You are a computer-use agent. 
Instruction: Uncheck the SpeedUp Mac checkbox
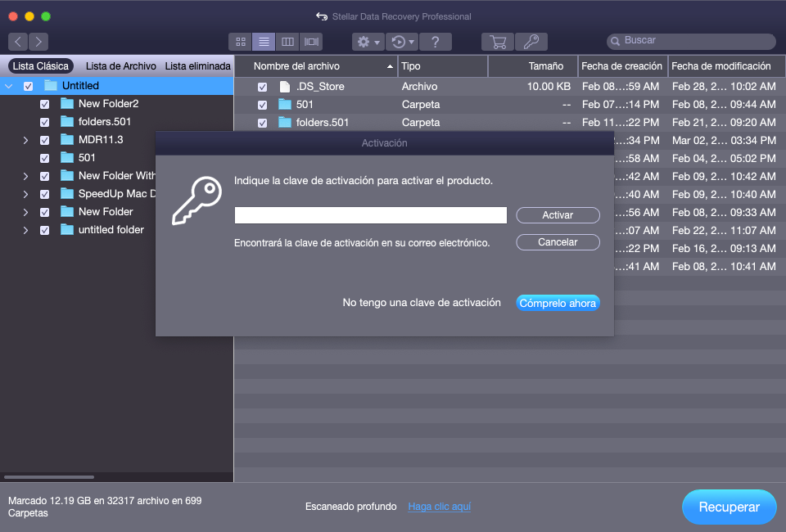coord(44,194)
